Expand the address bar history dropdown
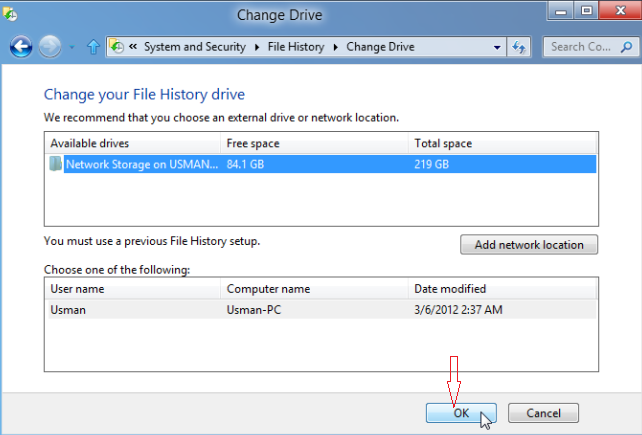 (x=497, y=47)
